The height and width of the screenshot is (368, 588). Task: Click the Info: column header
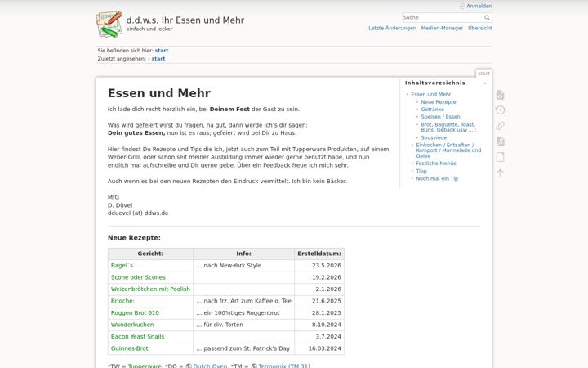243,254
